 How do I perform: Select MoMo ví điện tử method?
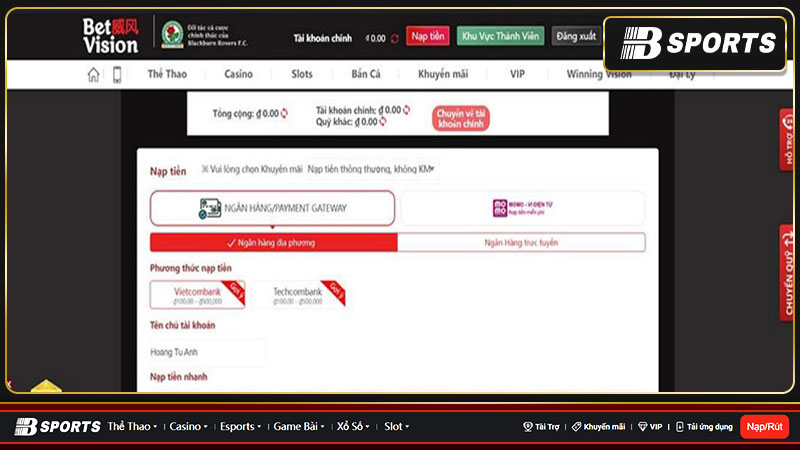pos(522,208)
